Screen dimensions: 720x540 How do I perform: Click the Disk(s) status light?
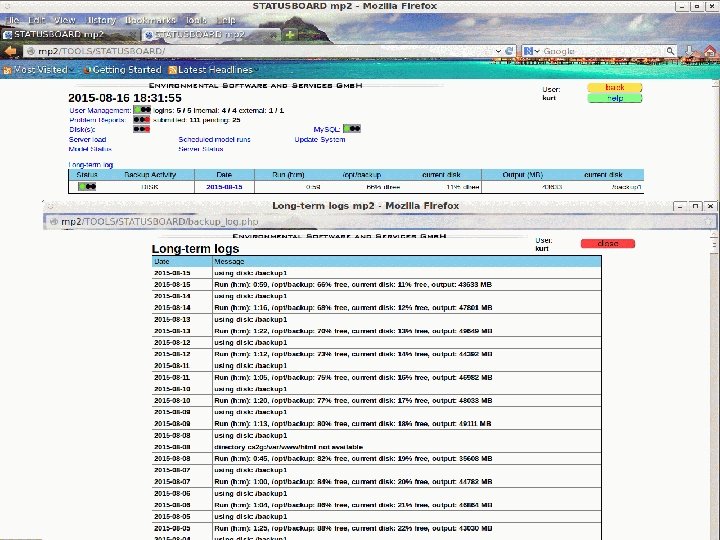[x=141, y=129]
